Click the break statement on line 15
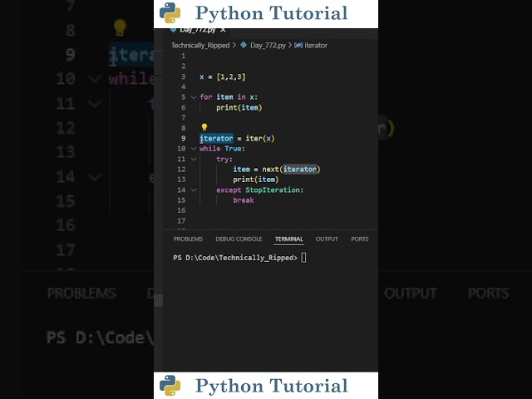This screenshot has height=399, width=532. (x=244, y=200)
